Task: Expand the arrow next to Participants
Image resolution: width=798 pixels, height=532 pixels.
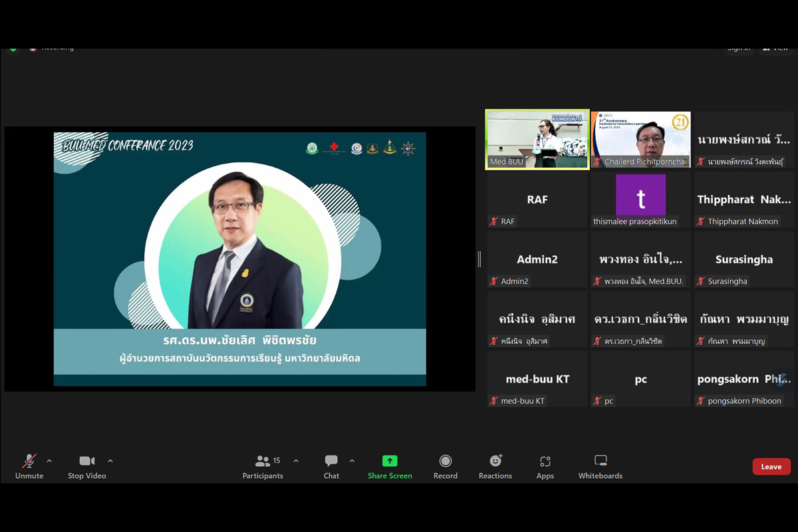Action: (296, 461)
